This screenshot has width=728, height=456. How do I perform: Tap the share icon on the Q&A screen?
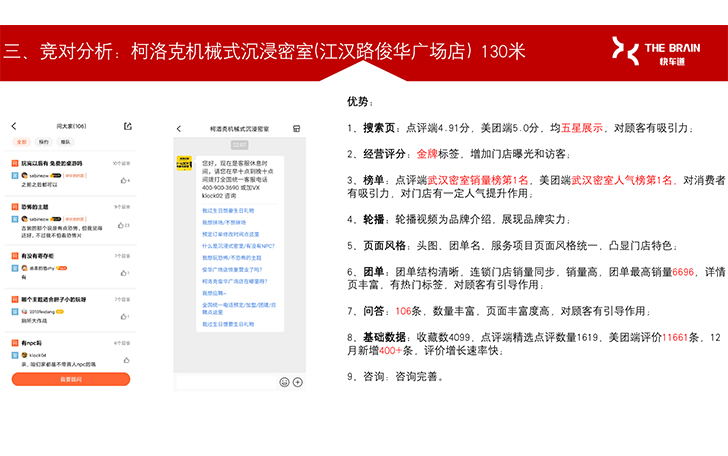128,126
